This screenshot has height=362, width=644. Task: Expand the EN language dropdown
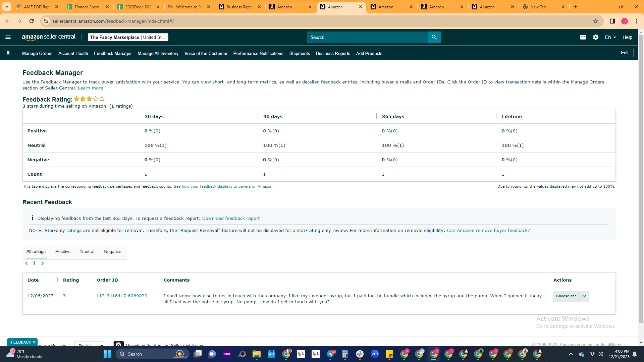pyautogui.click(x=610, y=37)
